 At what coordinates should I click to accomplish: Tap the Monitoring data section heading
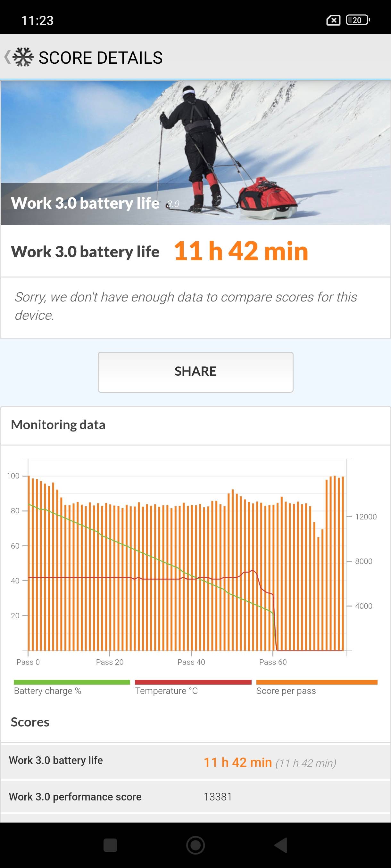coord(58,425)
